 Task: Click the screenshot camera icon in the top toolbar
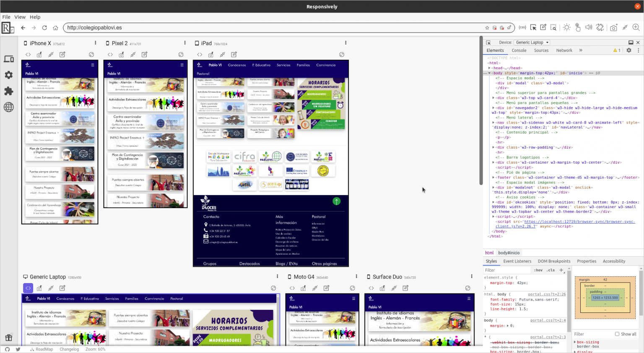click(613, 28)
